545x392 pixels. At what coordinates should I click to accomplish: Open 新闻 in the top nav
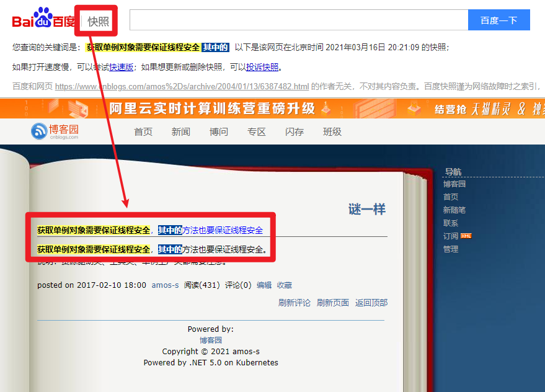tap(181, 132)
